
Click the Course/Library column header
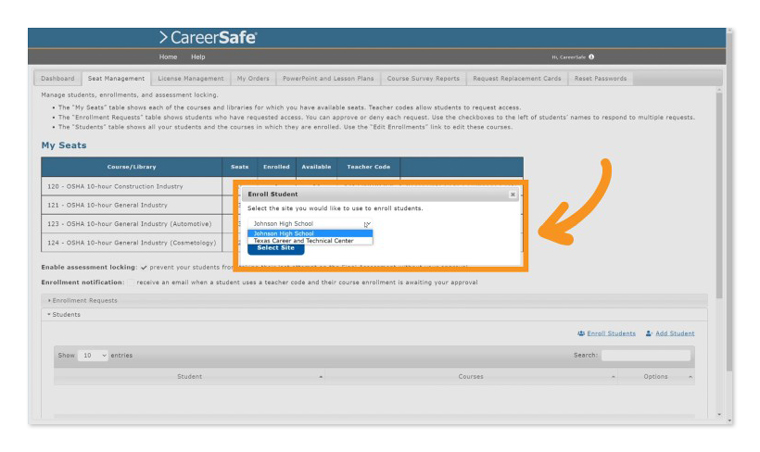coord(131,167)
